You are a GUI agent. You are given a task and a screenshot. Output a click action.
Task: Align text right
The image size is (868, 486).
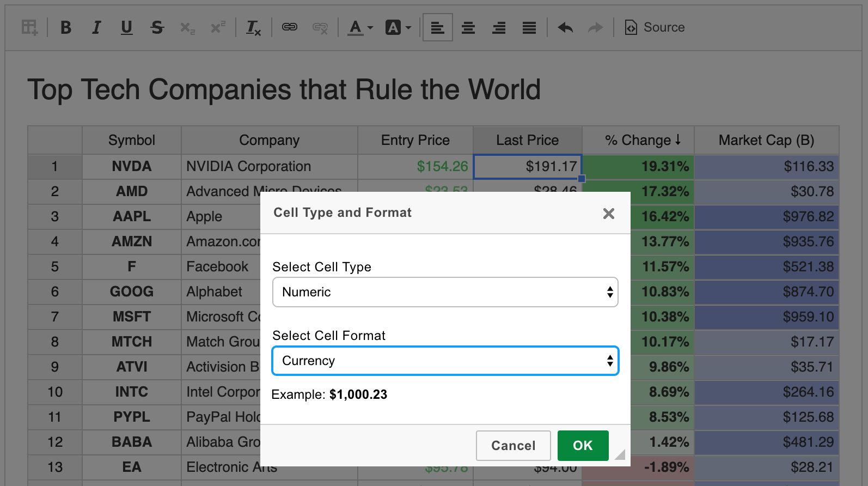pyautogui.click(x=499, y=27)
